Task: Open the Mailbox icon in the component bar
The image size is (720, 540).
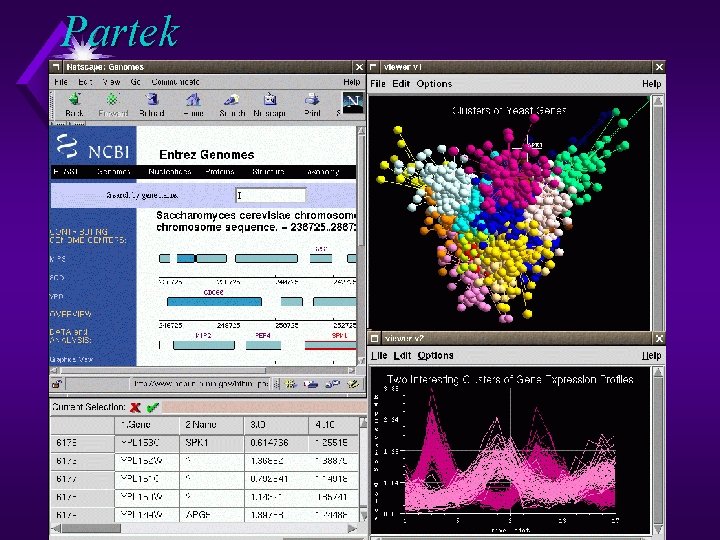Action: point(311,384)
